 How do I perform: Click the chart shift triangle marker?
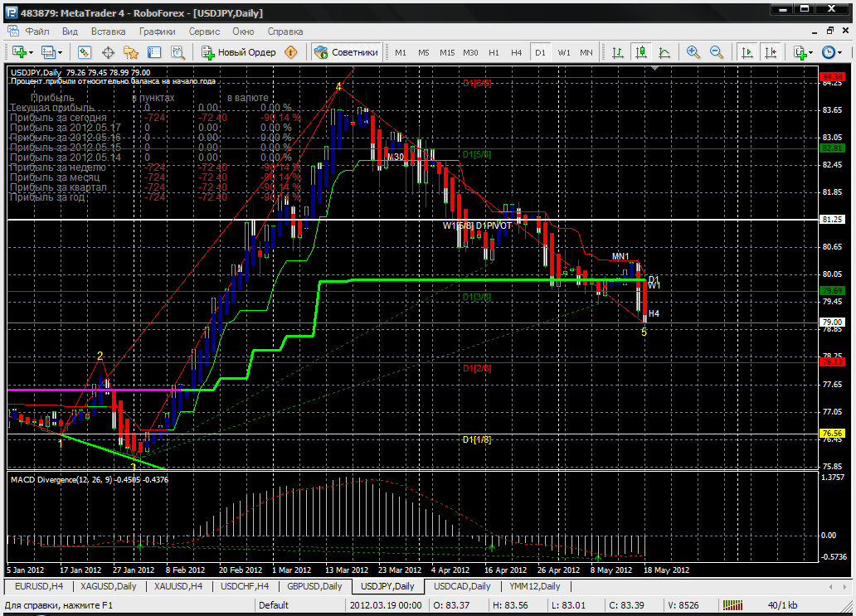pyautogui.click(x=654, y=68)
